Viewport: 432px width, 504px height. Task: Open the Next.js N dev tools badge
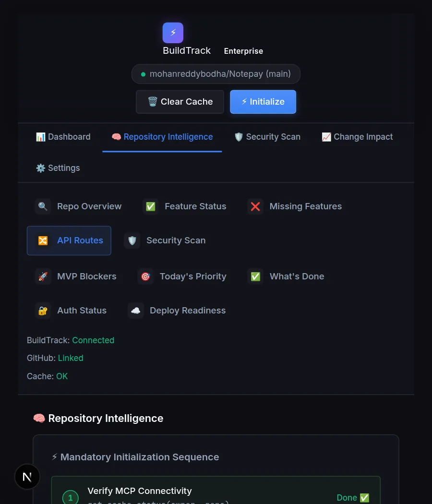27,477
